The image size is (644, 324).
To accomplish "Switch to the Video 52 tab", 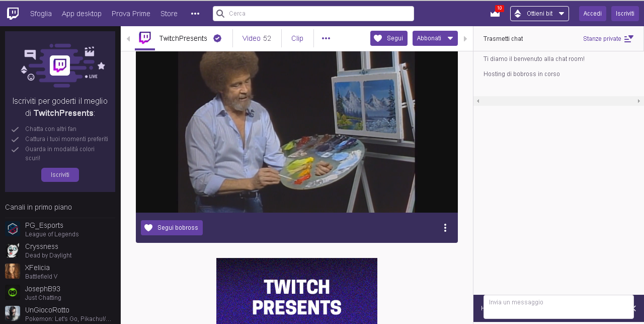I will pos(257,38).
